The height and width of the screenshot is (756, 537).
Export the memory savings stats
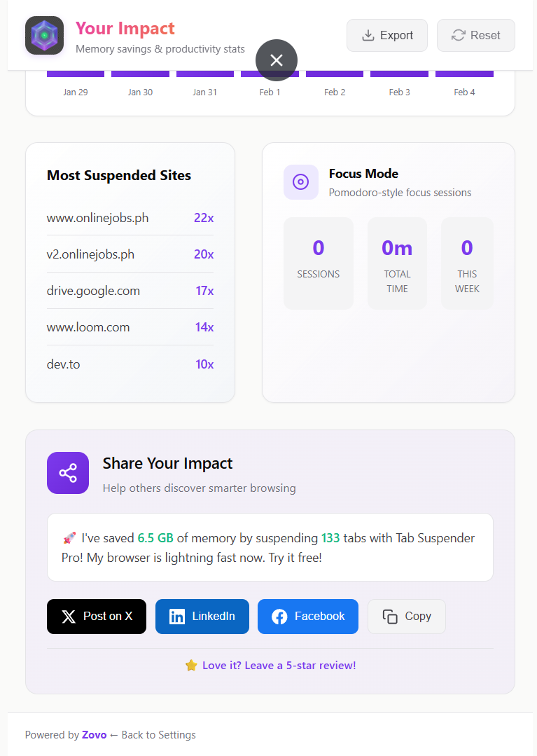[x=387, y=35]
